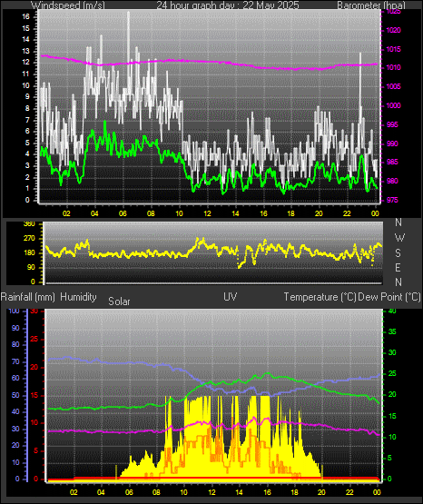The image size is (423, 504).
Task: Select the 7 value on windspeed axis
Action: click(x=27, y=120)
